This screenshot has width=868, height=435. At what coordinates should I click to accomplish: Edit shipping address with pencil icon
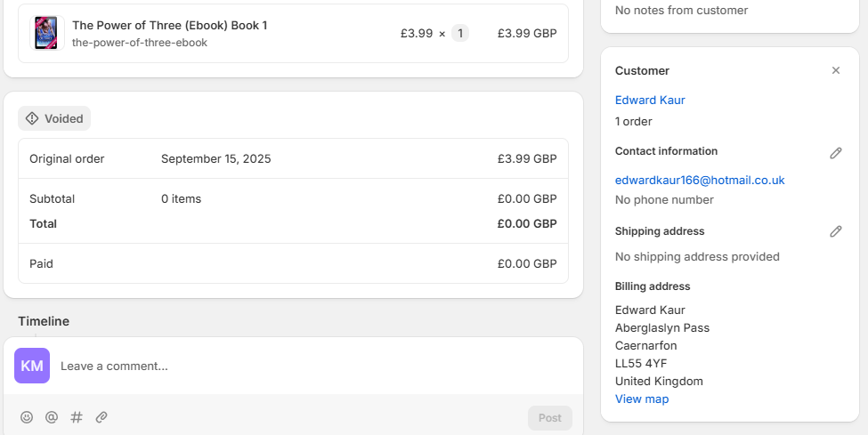pyautogui.click(x=835, y=231)
